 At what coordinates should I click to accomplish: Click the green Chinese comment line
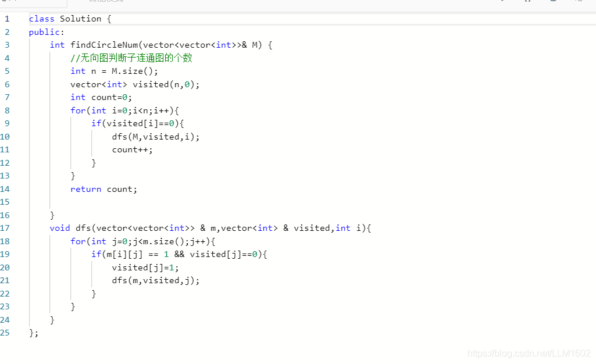[131, 58]
